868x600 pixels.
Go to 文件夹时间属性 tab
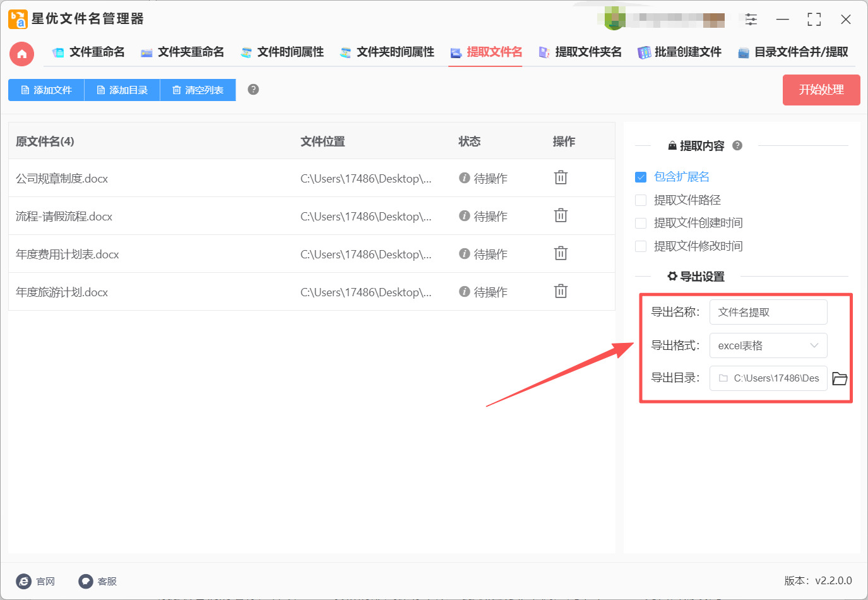click(x=387, y=52)
